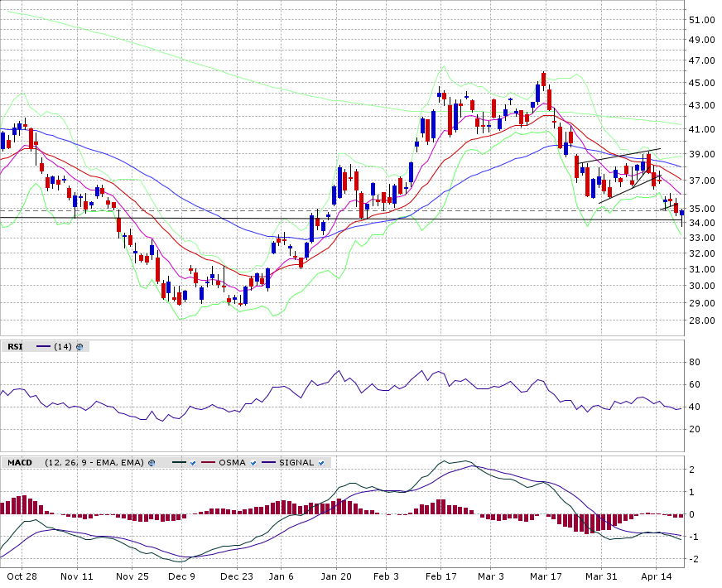Click the MACD line color swatch
This screenshot has width=722, height=588.
(x=179, y=463)
